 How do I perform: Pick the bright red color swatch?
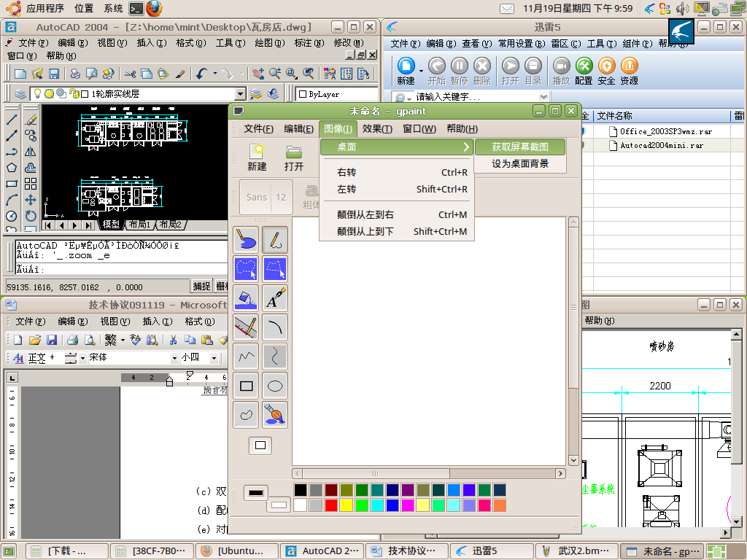click(x=331, y=505)
